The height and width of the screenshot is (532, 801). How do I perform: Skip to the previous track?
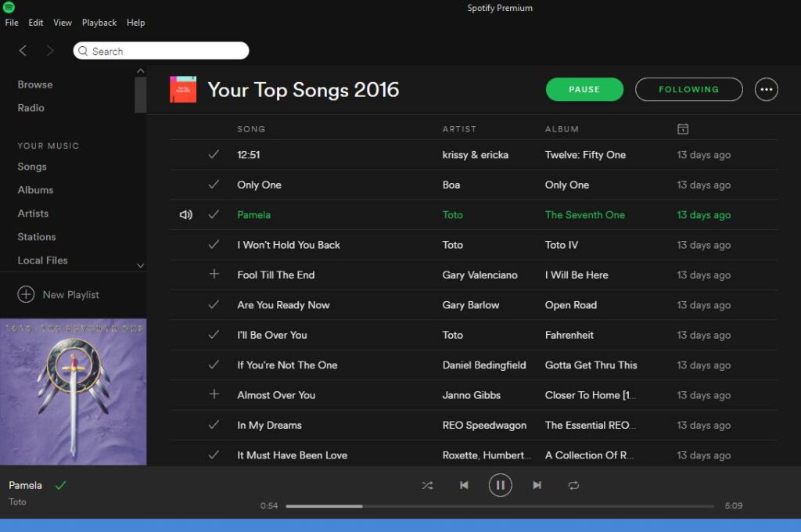point(464,485)
